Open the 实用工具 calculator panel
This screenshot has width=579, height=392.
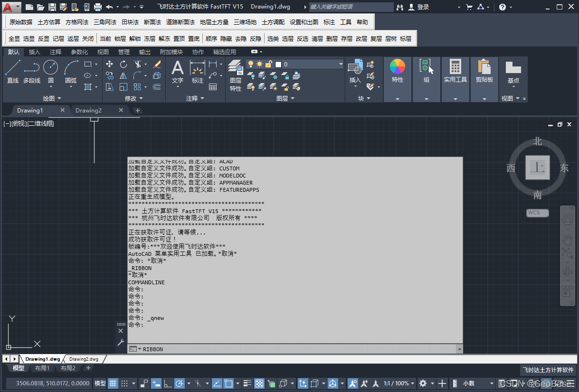click(x=456, y=71)
